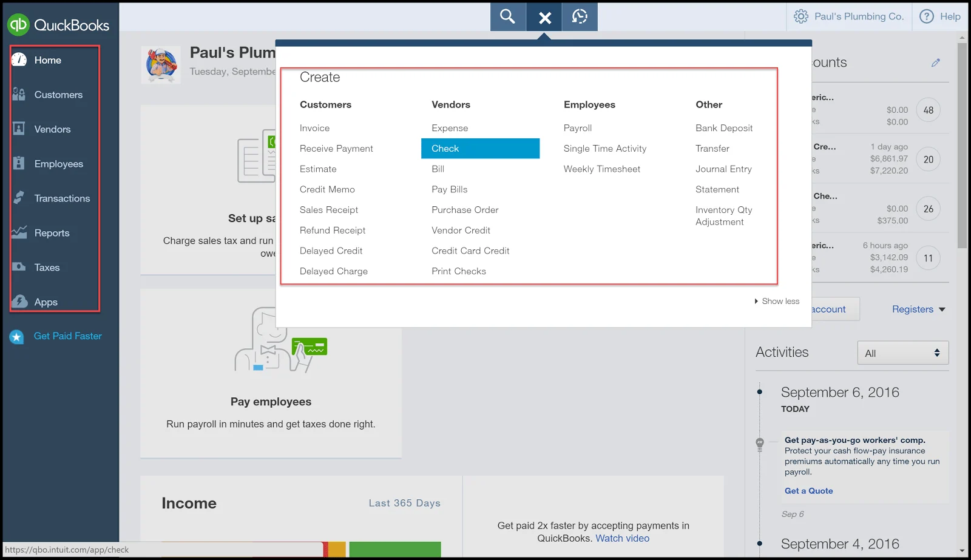This screenshot has width=971, height=560.
Task: Collapse the menu with Show less
Action: click(x=777, y=301)
